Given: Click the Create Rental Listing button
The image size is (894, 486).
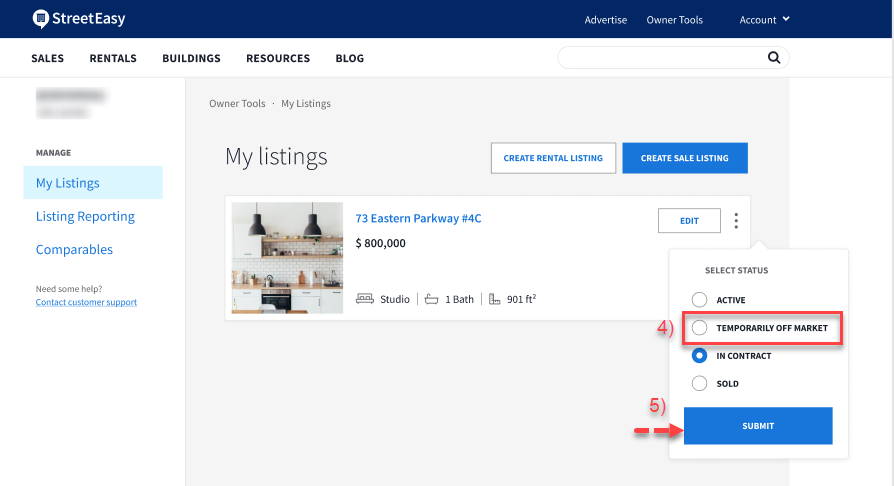Looking at the screenshot, I should point(553,158).
